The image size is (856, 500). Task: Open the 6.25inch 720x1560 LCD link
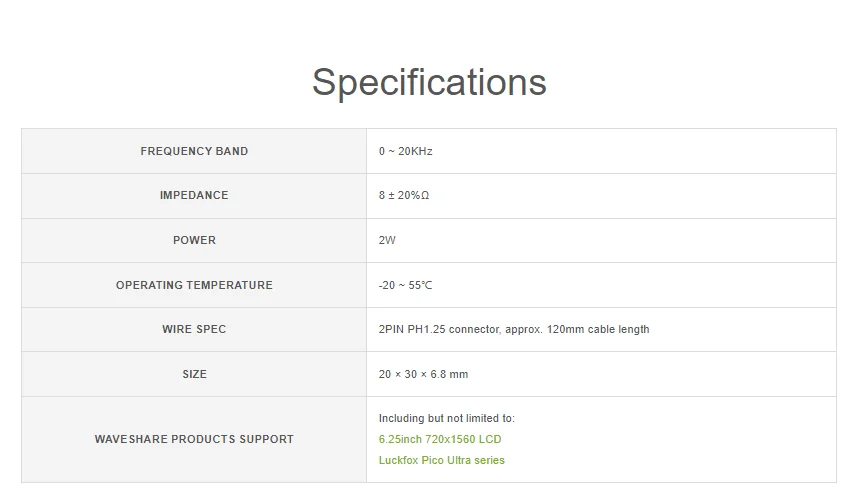tap(439, 439)
